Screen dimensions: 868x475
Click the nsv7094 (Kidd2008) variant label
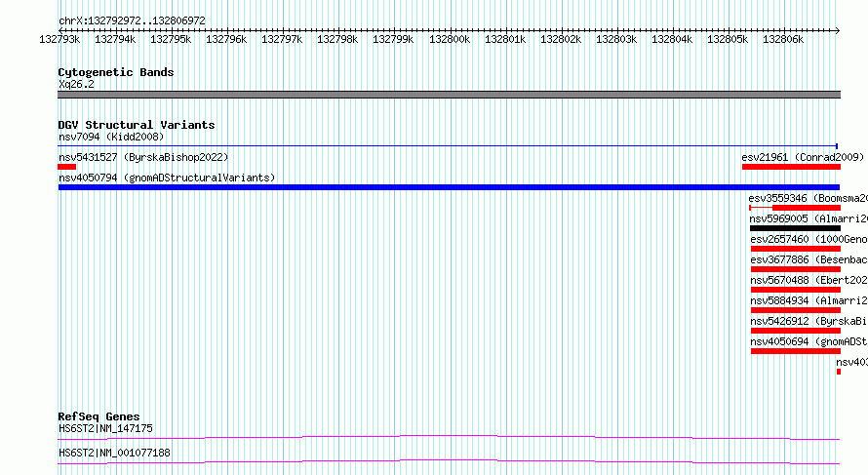(111, 137)
